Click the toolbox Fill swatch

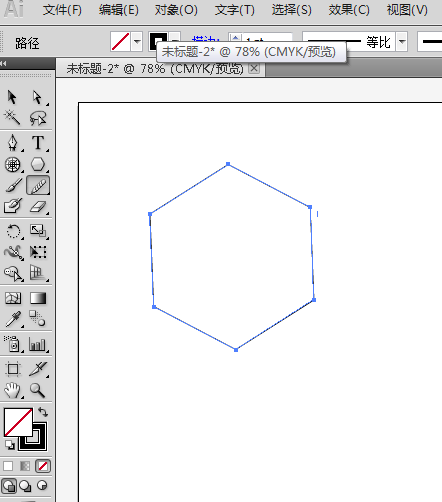18,422
